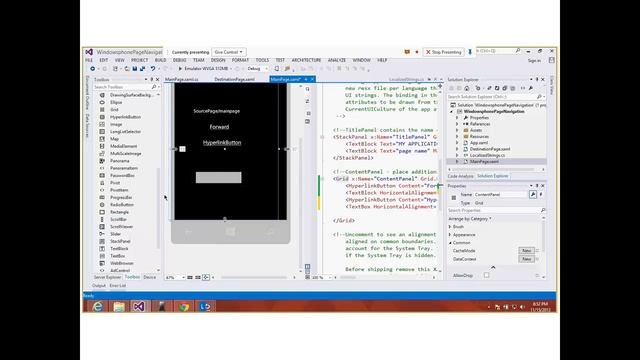Viewport: 640px width, 360px height.
Task: Select LongListSelector in the Toolbox
Action: [125, 132]
